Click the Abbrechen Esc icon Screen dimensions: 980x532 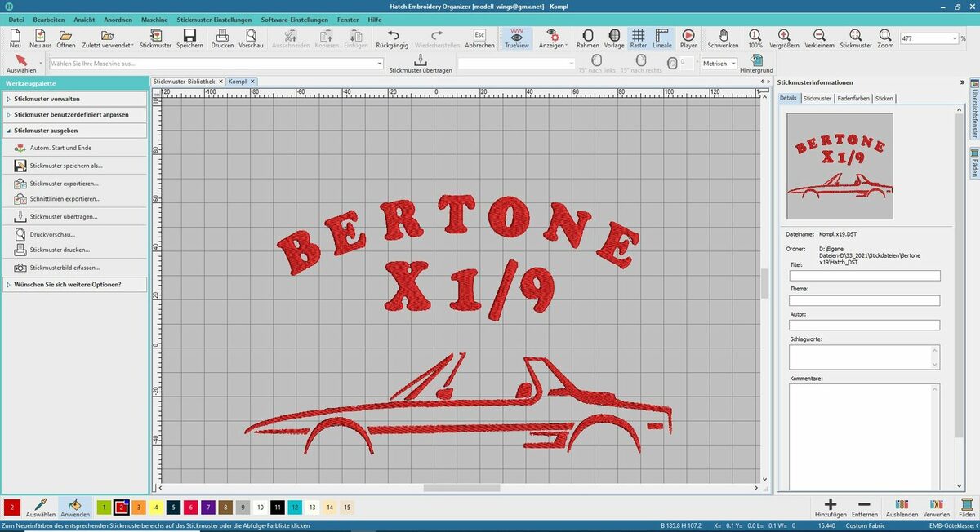point(480,36)
